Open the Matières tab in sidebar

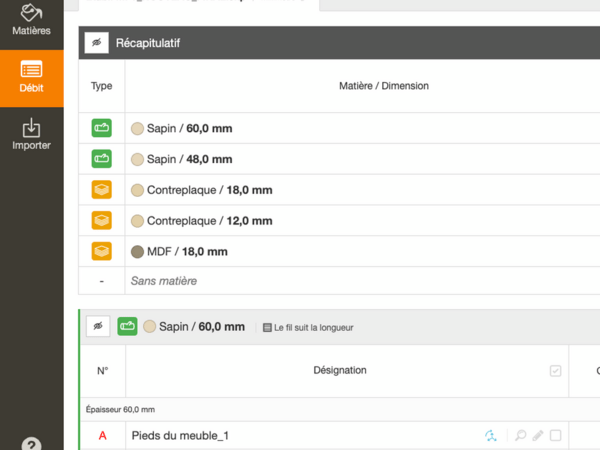click(x=31, y=22)
